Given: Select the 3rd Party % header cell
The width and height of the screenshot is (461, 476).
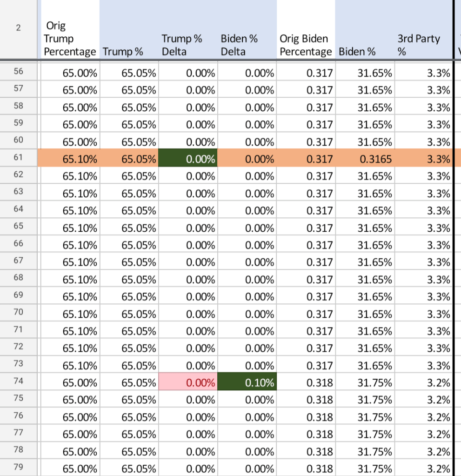Looking at the screenshot, I should coord(423,45).
